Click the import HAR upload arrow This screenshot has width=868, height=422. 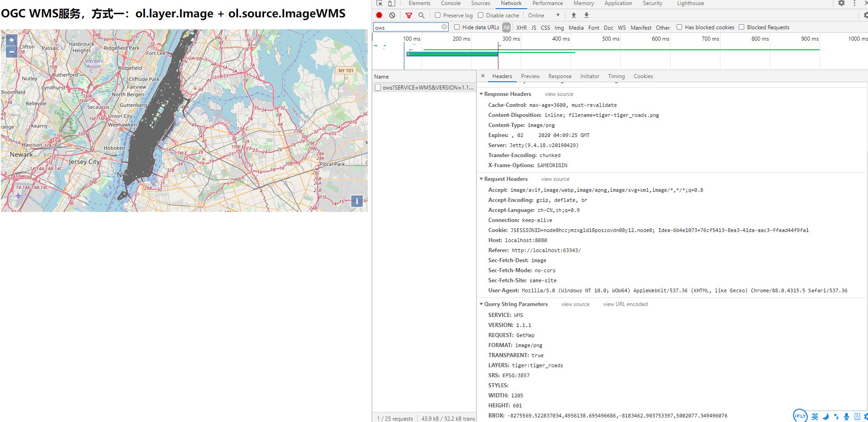pyautogui.click(x=574, y=16)
